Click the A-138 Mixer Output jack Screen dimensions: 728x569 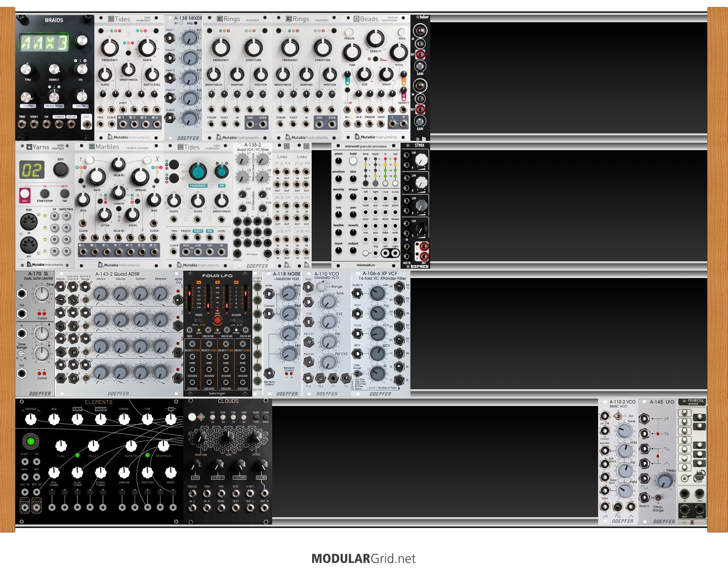click(x=170, y=118)
